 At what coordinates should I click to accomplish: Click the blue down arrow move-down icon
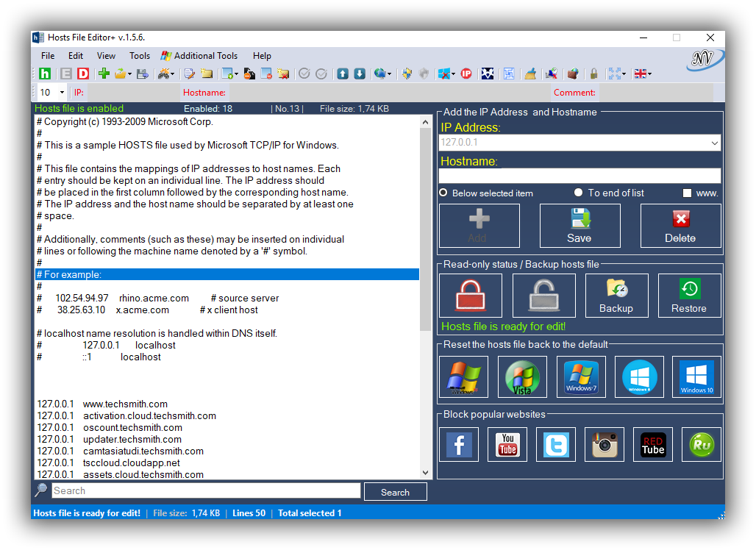(360, 74)
